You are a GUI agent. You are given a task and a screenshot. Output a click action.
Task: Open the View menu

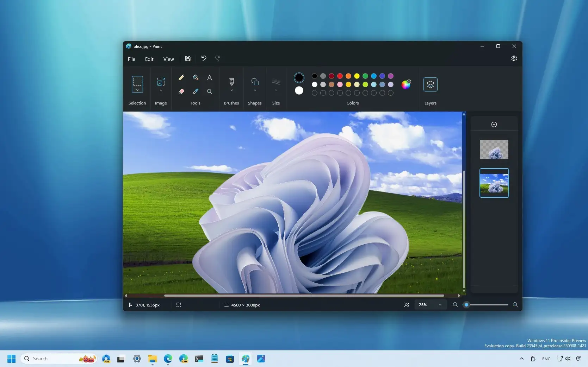pyautogui.click(x=168, y=59)
